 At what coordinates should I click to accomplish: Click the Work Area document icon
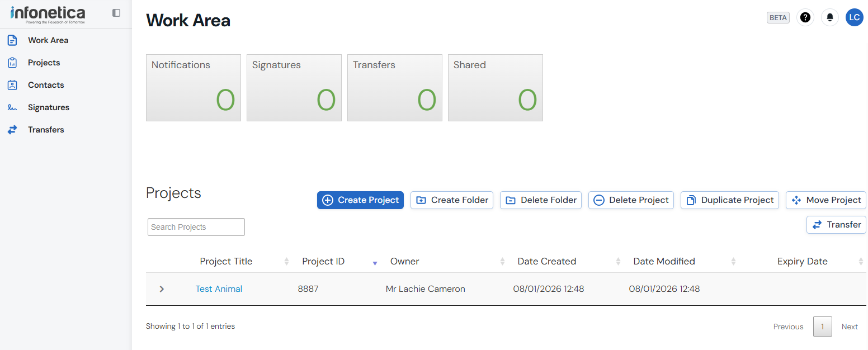12,40
